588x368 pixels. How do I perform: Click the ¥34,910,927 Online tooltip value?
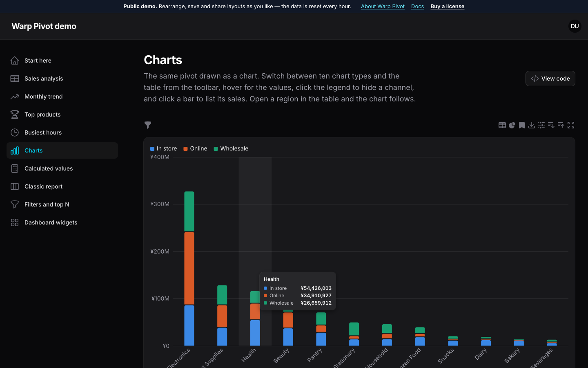316,296
